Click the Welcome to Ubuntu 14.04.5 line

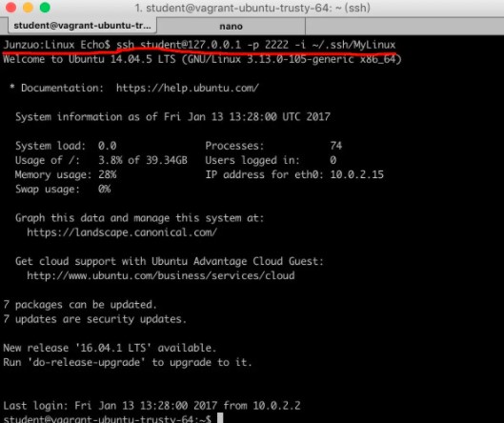point(203,59)
